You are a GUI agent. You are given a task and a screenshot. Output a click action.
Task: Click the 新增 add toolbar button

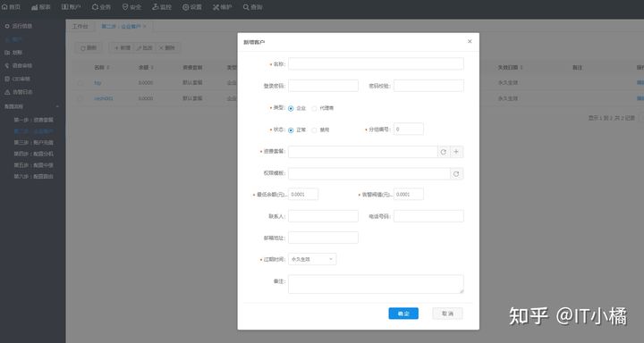coord(123,48)
